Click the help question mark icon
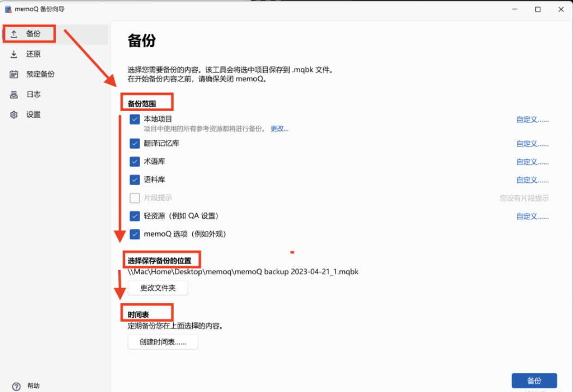This screenshot has width=573, height=392. click(16, 386)
